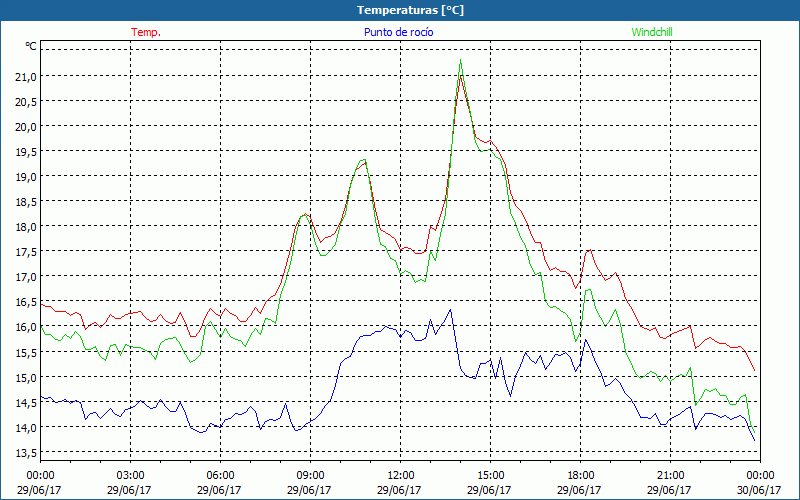This screenshot has height=500, width=800.
Task: Click the green windchill peak near 14:00
Action: (461, 60)
